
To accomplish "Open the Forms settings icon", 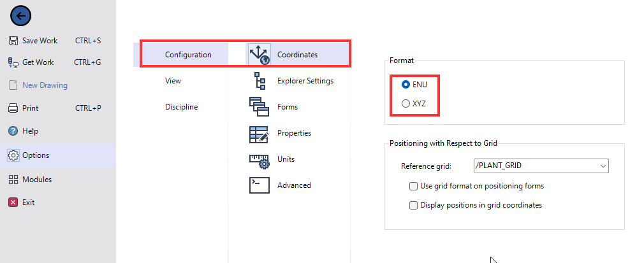I will pyautogui.click(x=259, y=107).
